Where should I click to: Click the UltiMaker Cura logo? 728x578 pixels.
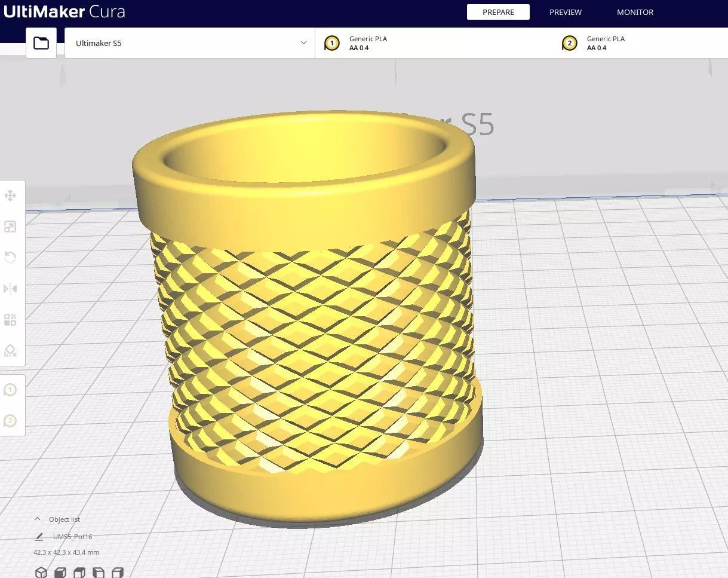point(64,11)
